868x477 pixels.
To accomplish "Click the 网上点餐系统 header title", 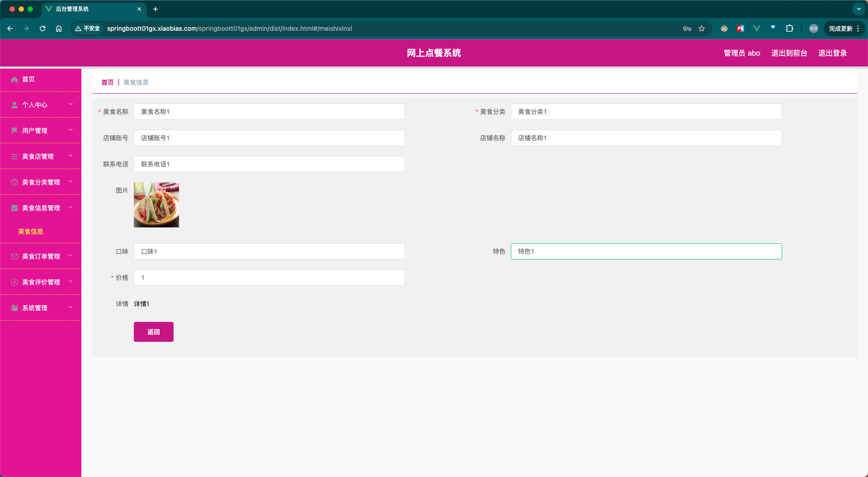I will 434,53.
